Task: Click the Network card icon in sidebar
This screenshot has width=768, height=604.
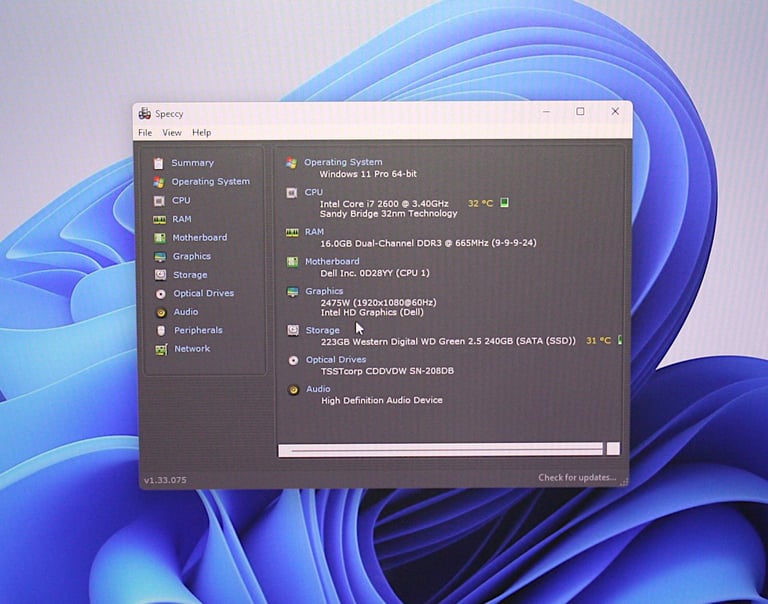Action: pos(161,349)
